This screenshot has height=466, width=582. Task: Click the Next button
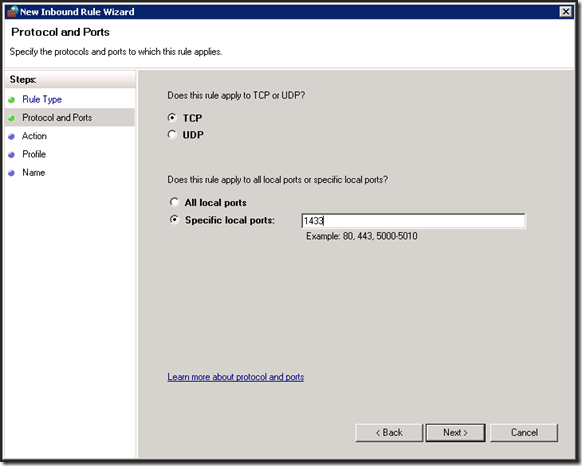pos(455,433)
